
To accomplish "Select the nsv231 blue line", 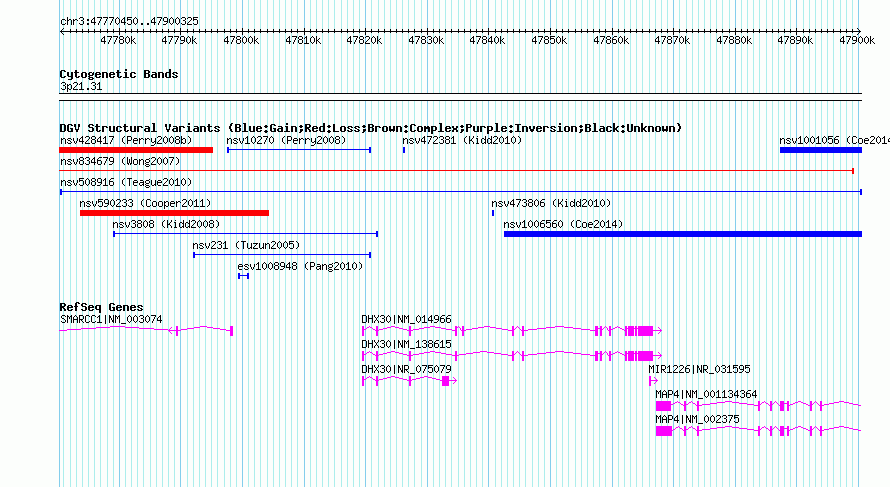I will coord(282,255).
